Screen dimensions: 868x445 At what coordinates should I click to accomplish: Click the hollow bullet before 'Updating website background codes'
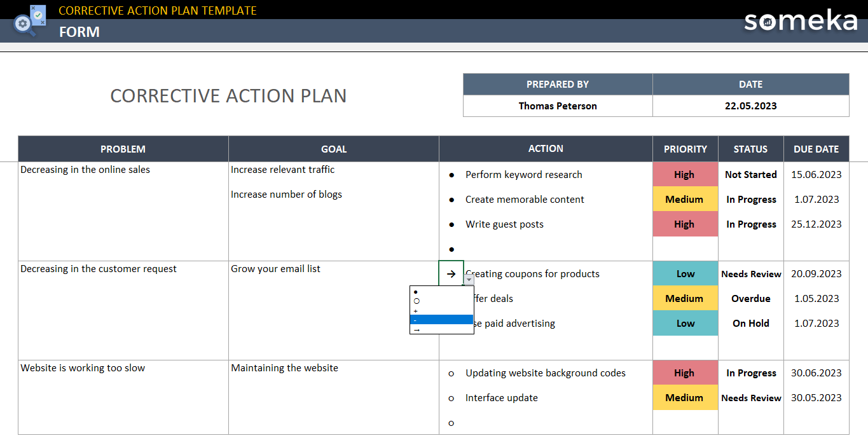[451, 373]
